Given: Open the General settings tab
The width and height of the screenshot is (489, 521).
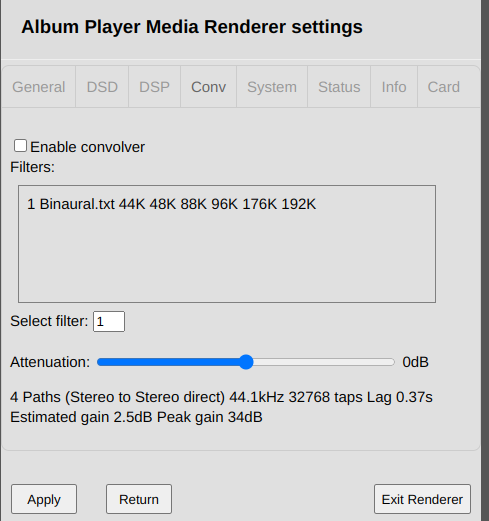Looking at the screenshot, I should point(39,87).
